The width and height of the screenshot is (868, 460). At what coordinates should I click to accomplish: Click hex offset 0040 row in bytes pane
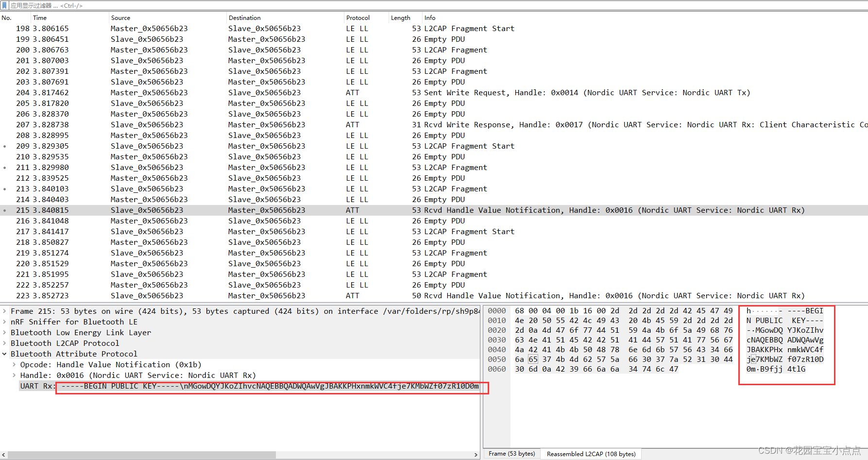pyautogui.click(x=497, y=350)
